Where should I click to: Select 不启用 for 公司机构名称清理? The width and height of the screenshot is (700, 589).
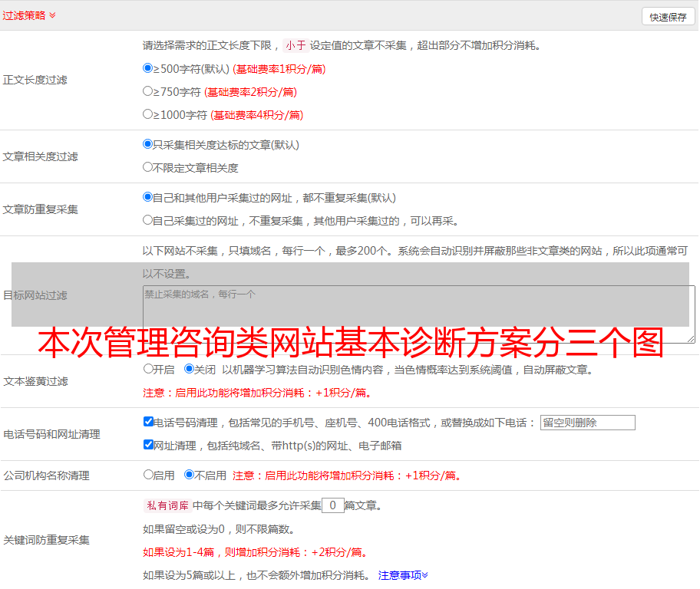190,475
